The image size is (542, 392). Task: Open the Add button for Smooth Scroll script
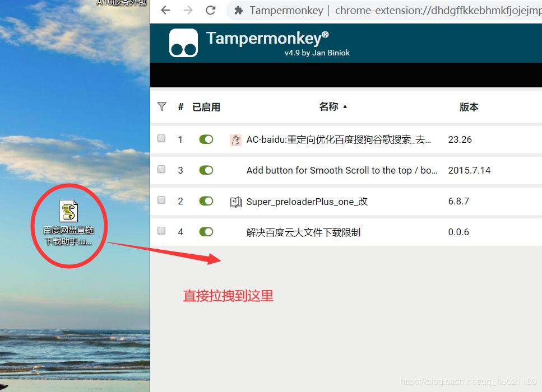(x=342, y=171)
